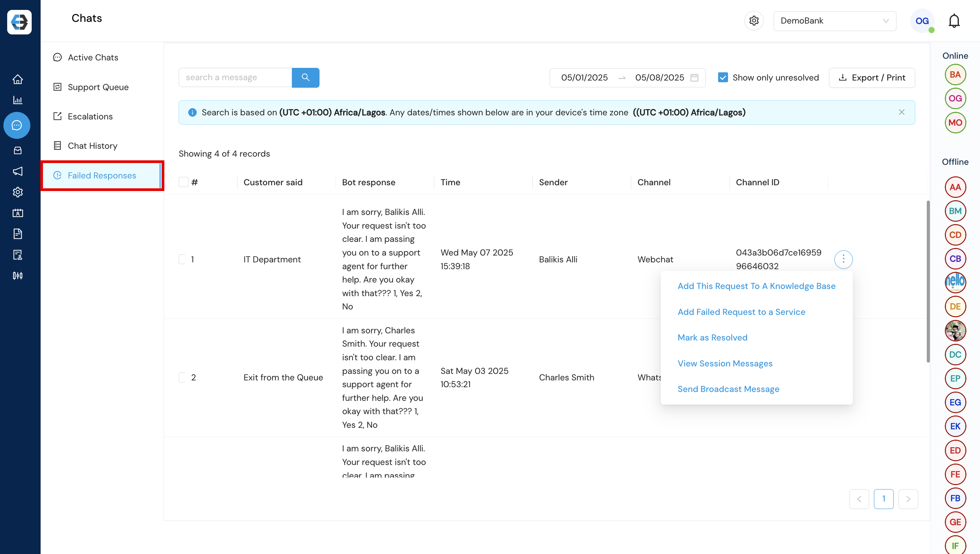Click Wed May 07 2025 time cell
980x554 pixels.
click(x=476, y=259)
